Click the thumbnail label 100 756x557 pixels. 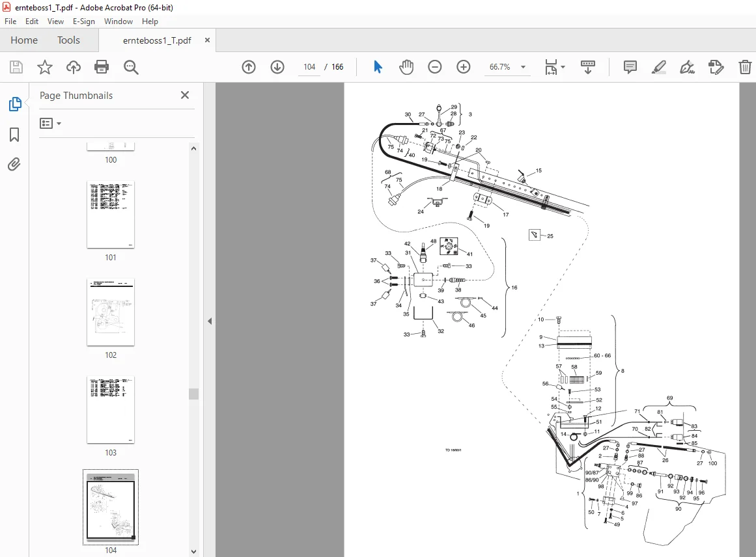(111, 160)
